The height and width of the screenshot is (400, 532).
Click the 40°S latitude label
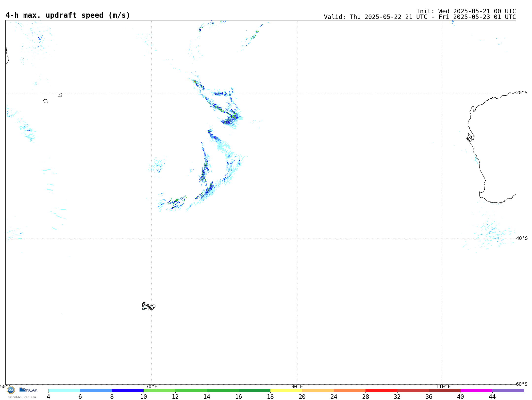[x=522, y=238]
